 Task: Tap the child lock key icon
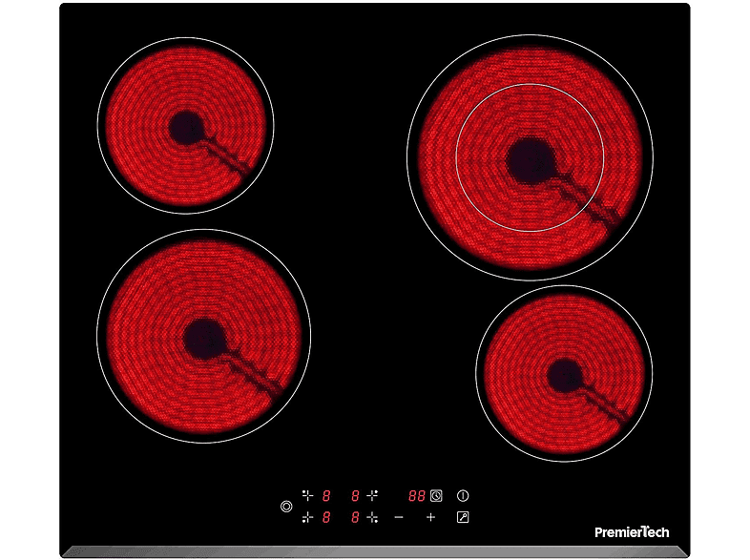(x=464, y=517)
